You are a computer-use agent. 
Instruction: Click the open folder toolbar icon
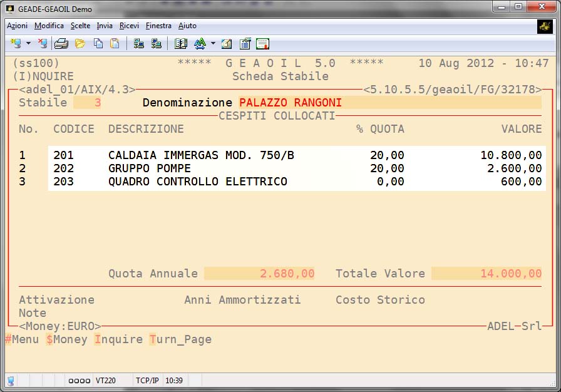point(80,44)
